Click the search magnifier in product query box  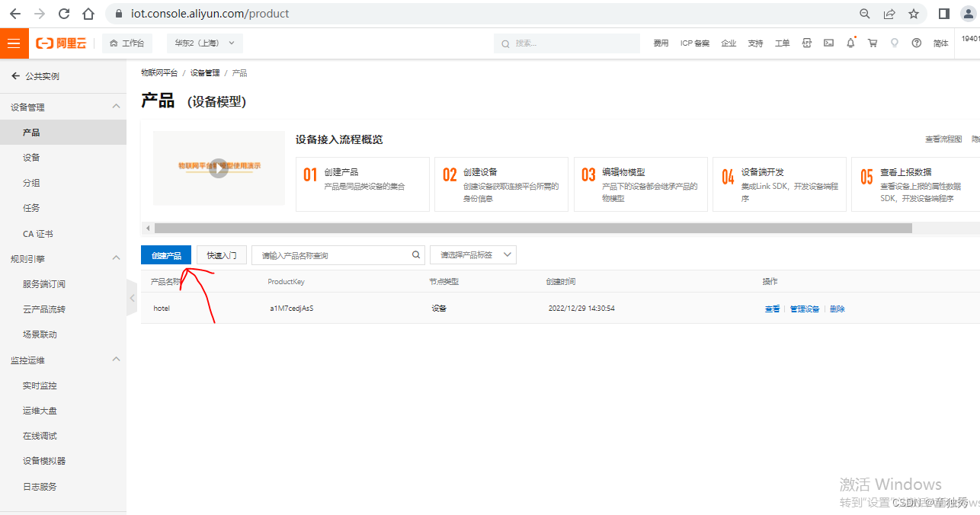415,254
